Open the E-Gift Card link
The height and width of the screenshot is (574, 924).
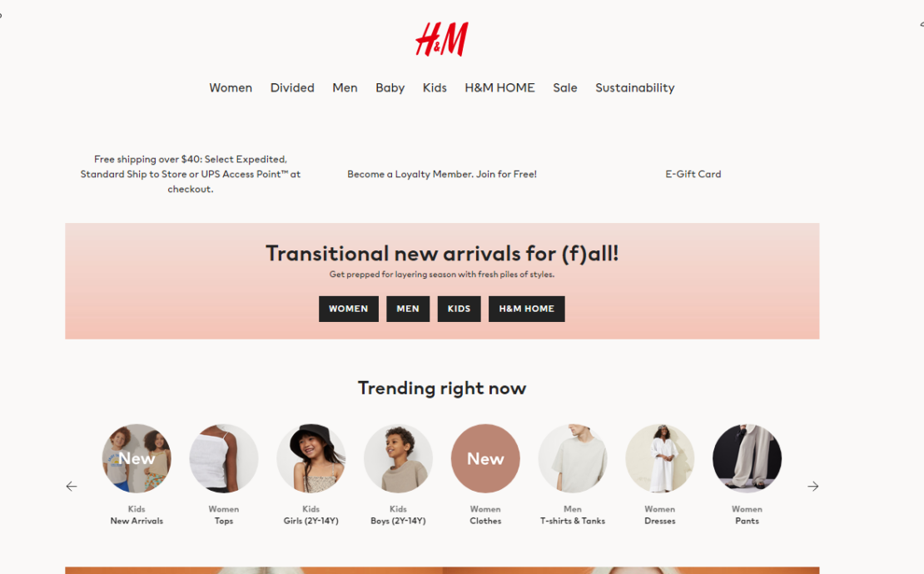click(x=693, y=174)
